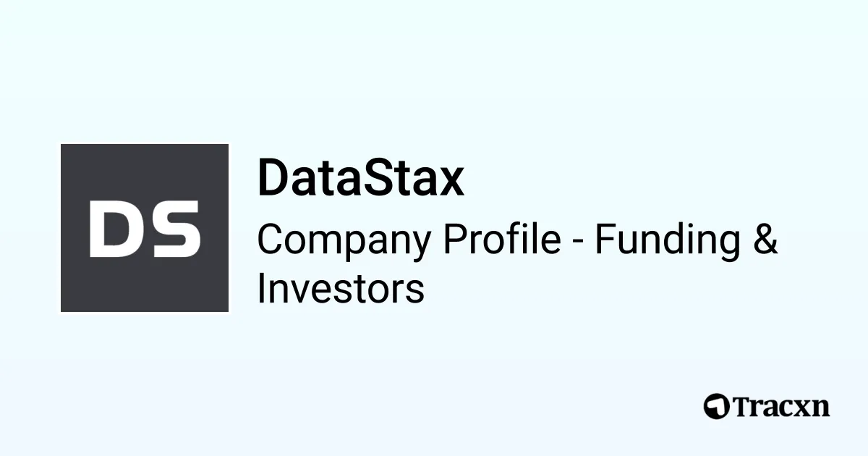868x456 pixels.
Task: Click the word "Profile" in the subtitle
Action: pyautogui.click(x=502, y=240)
